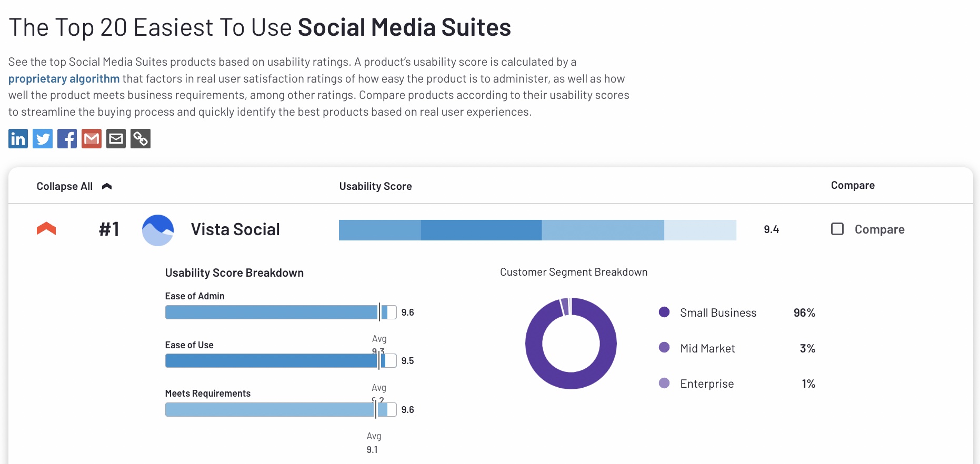Check the Compare checkbox for Vista Social

point(837,229)
